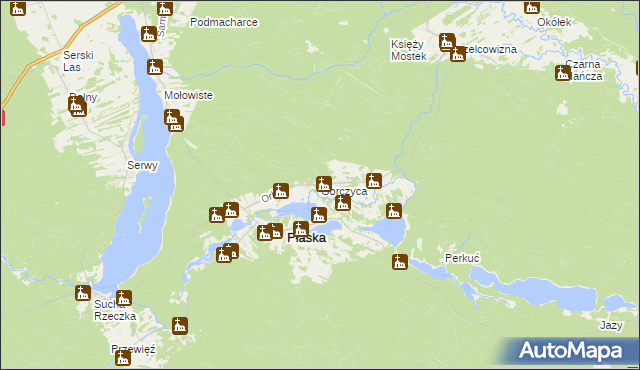Screen dimensions: 640x370
Task: Select the shrine icon west of Sucha Rzeczka
Action: (83, 293)
